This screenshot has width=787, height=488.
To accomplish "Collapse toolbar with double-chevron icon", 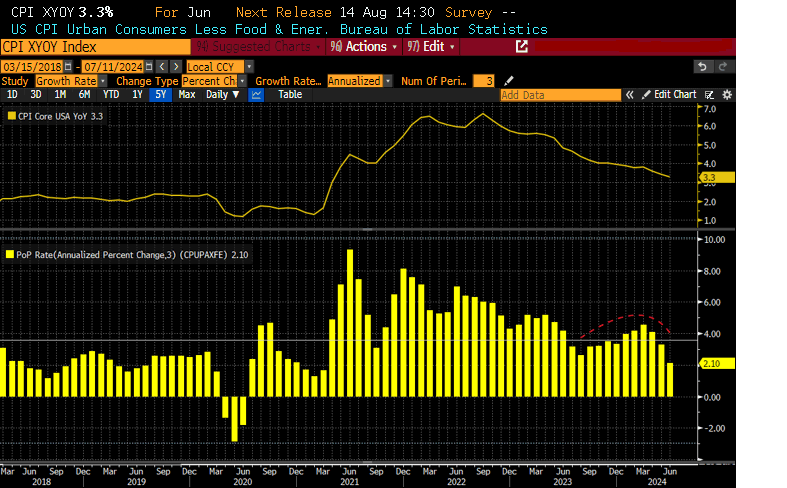I will (629, 95).
